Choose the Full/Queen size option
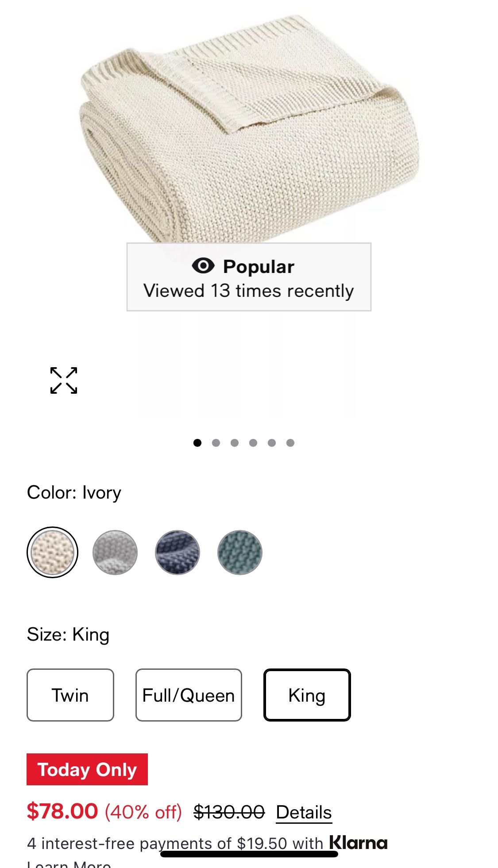 coord(189,695)
